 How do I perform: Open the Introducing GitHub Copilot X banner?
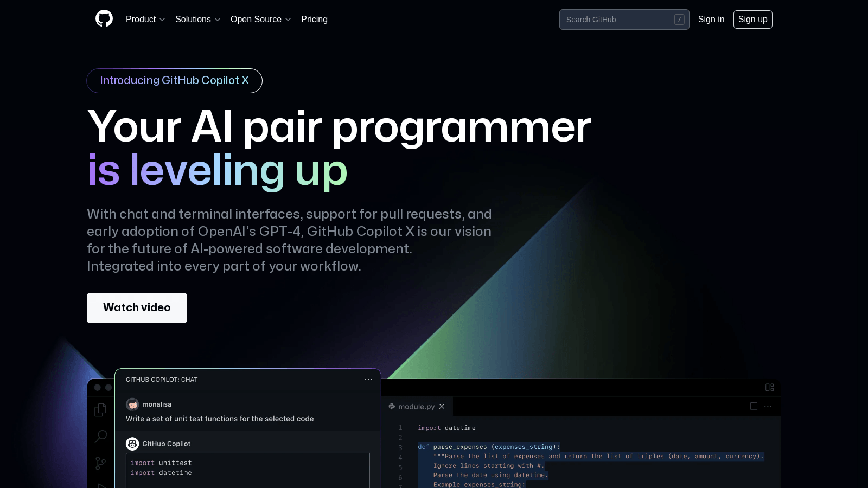174,80
